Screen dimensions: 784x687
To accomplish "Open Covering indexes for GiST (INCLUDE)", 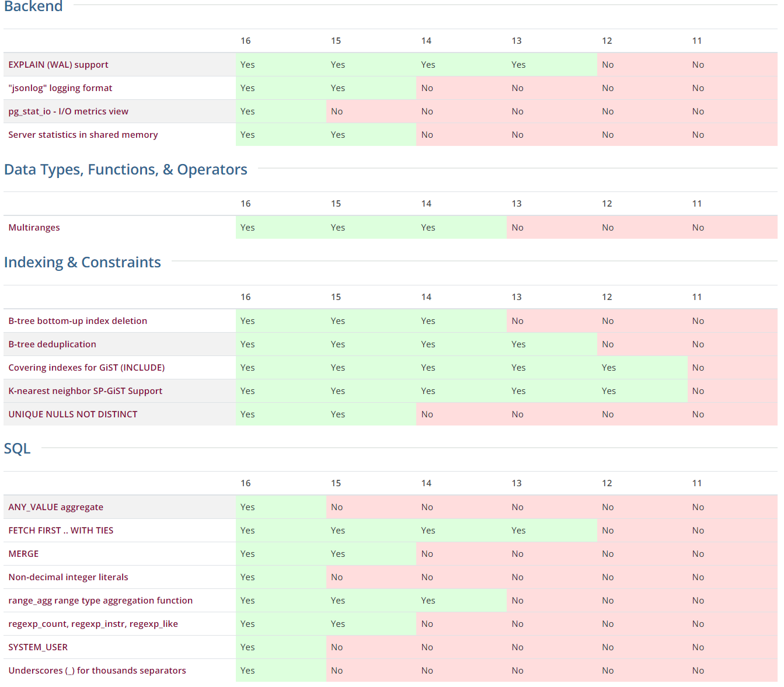I will pos(86,368).
